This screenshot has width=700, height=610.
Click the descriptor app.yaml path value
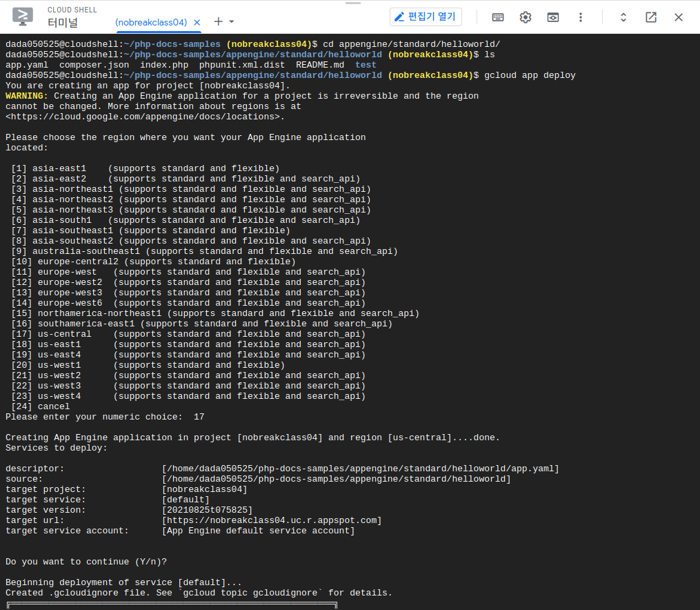coord(361,469)
